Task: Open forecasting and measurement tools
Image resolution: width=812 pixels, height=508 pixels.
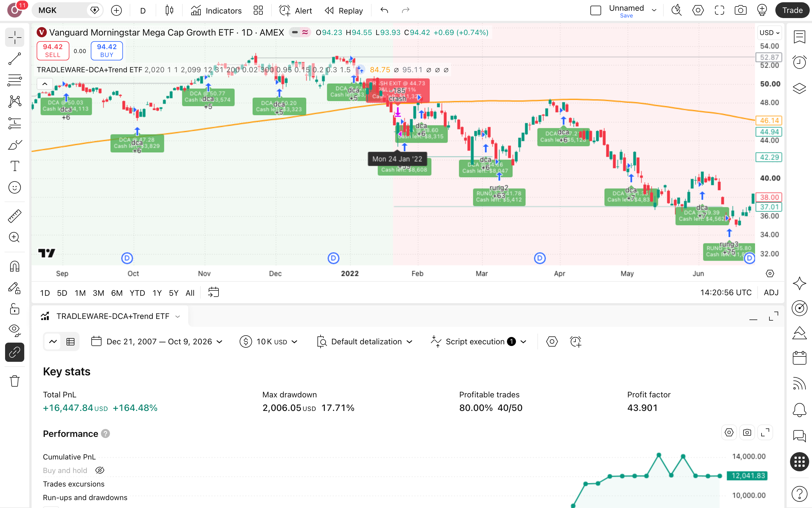Action: point(15,123)
